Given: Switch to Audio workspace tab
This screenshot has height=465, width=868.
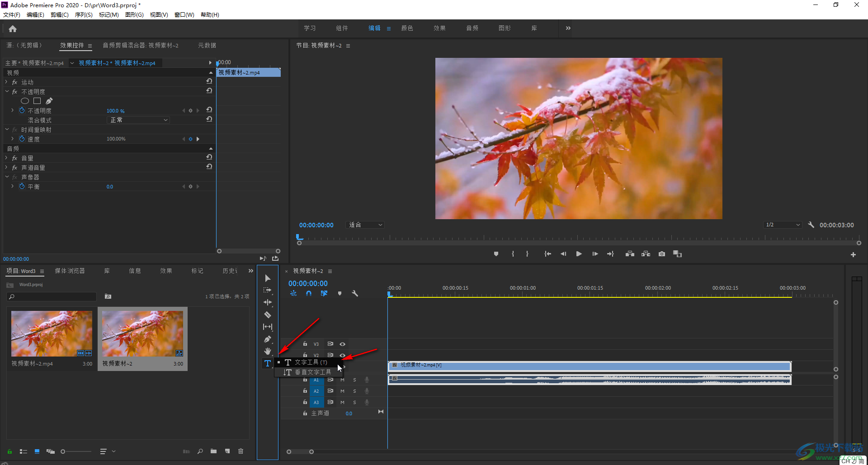Looking at the screenshot, I should click(472, 28).
